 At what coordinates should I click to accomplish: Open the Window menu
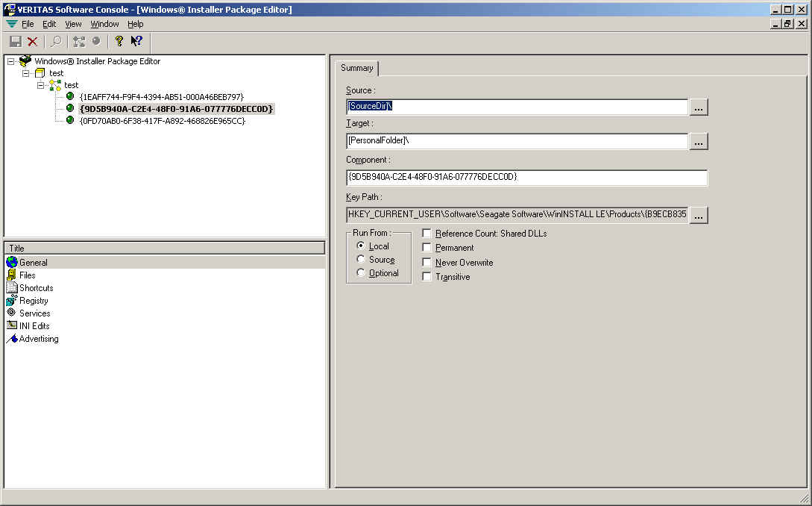[x=104, y=24]
